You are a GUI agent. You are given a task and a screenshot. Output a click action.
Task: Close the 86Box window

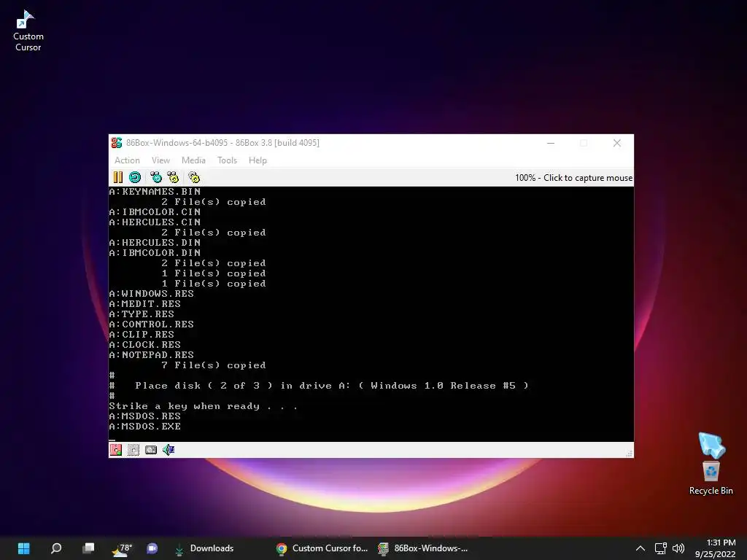[x=617, y=143]
